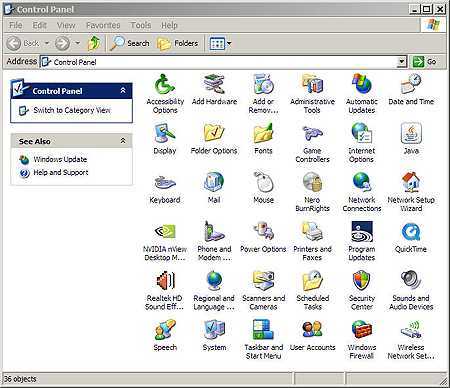The width and height of the screenshot is (450, 388).
Task: Click the Go button
Action: (x=424, y=62)
